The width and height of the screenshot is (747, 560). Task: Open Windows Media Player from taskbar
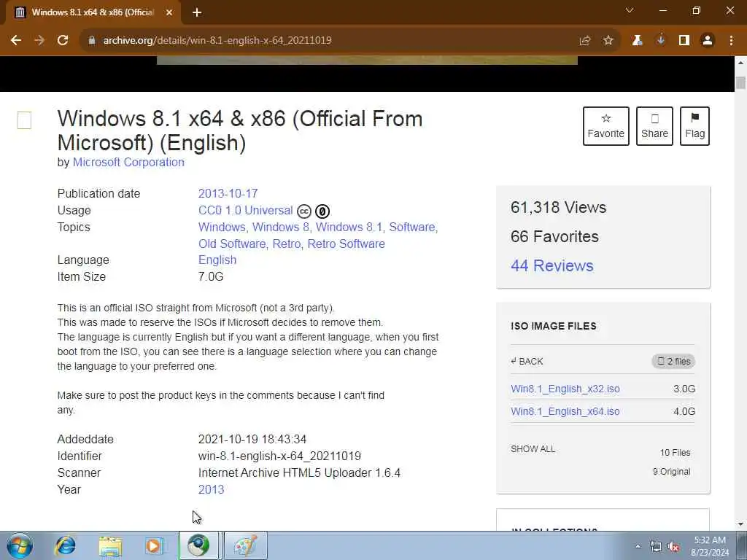154,545
